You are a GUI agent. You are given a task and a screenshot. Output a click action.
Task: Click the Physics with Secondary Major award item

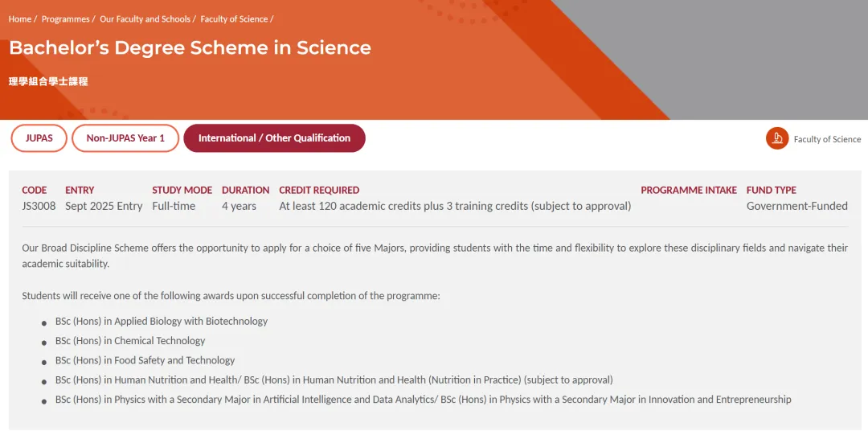click(x=423, y=400)
